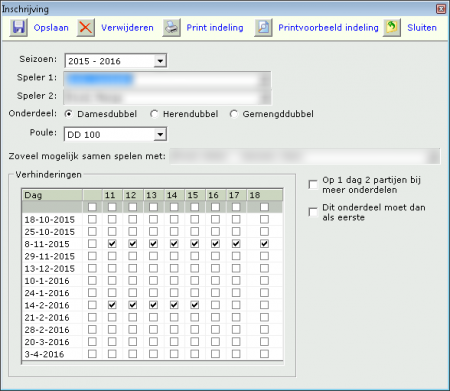This screenshot has width=450, height=391.
Task: Select the Damesdubbel radio button
Action: (69, 114)
